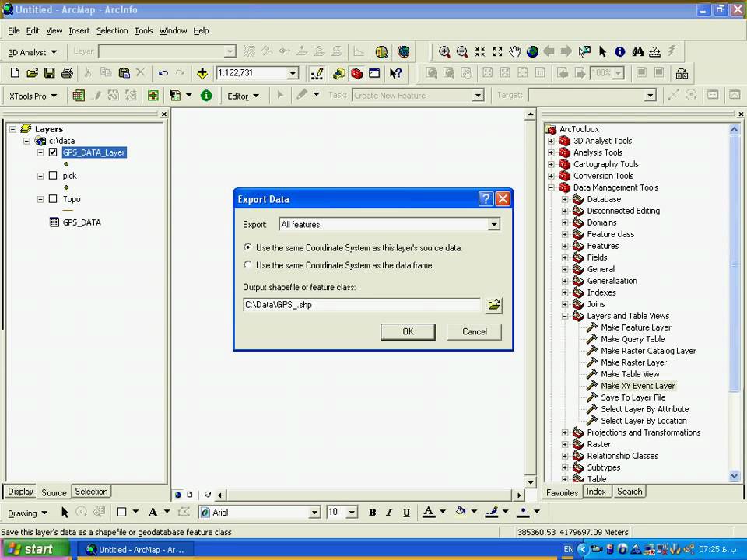Viewport: 747px width, 560px height.
Task: Open the File menu
Action: pyautogui.click(x=14, y=31)
